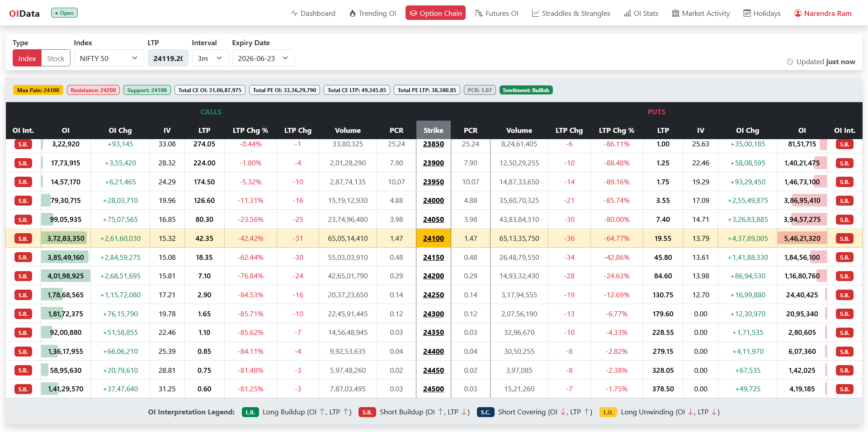This screenshot has height=432, width=868.
Task: Click the Futures OI list icon
Action: (479, 13)
